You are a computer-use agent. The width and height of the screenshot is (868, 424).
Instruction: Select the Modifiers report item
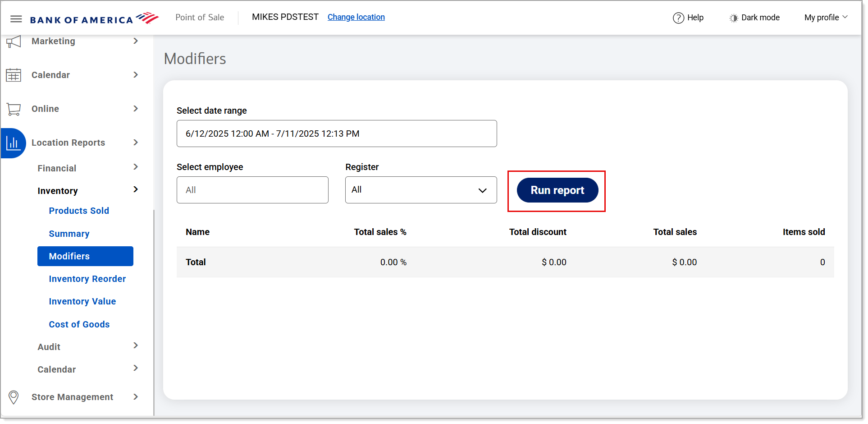pyautogui.click(x=85, y=256)
